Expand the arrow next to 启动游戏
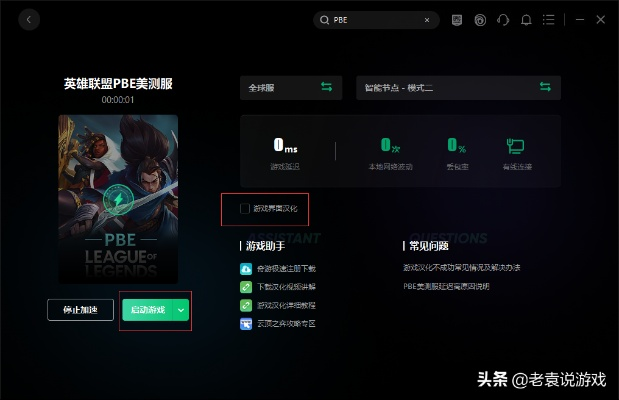The image size is (619, 400). click(181, 310)
